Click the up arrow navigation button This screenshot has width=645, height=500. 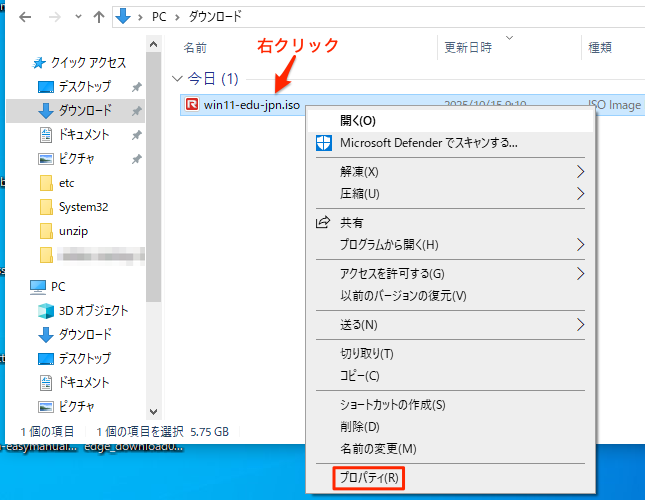click(98, 17)
